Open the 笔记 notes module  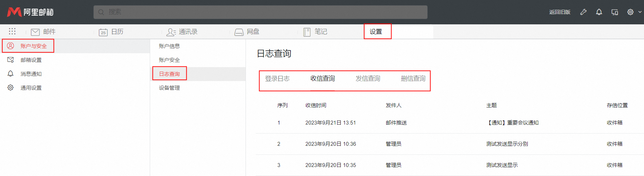[315, 32]
